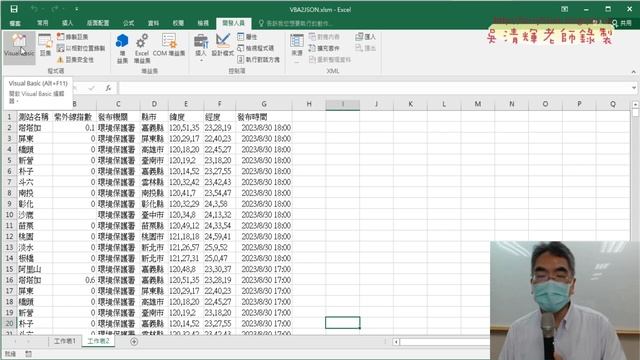The width and height of the screenshot is (640, 360).
Task: Switch to the 檢視 (View) tab
Action: coord(203,23)
